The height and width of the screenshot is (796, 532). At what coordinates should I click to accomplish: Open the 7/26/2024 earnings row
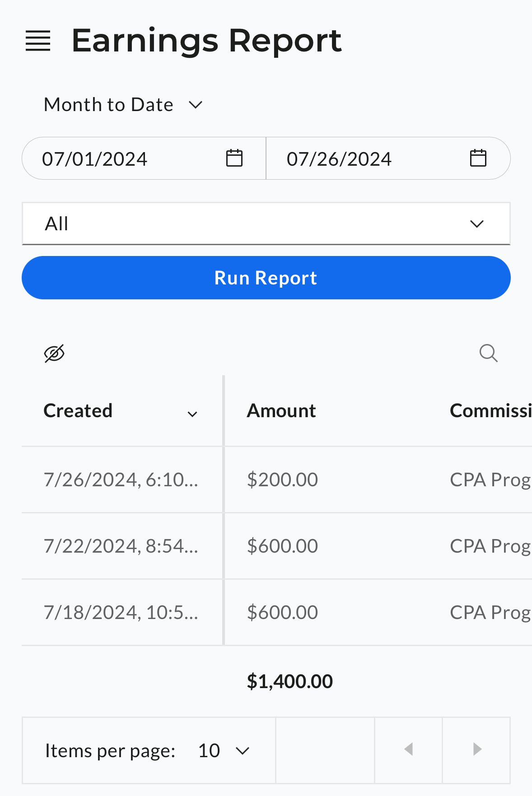point(277,479)
